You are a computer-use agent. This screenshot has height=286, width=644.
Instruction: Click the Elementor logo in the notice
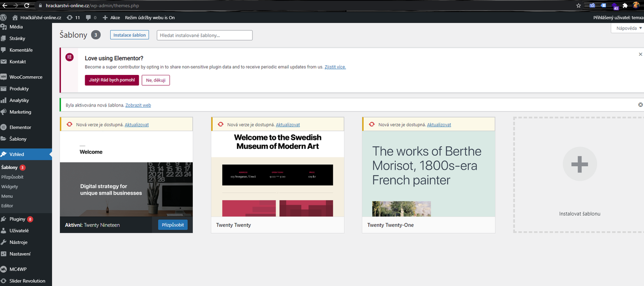pos(69,57)
